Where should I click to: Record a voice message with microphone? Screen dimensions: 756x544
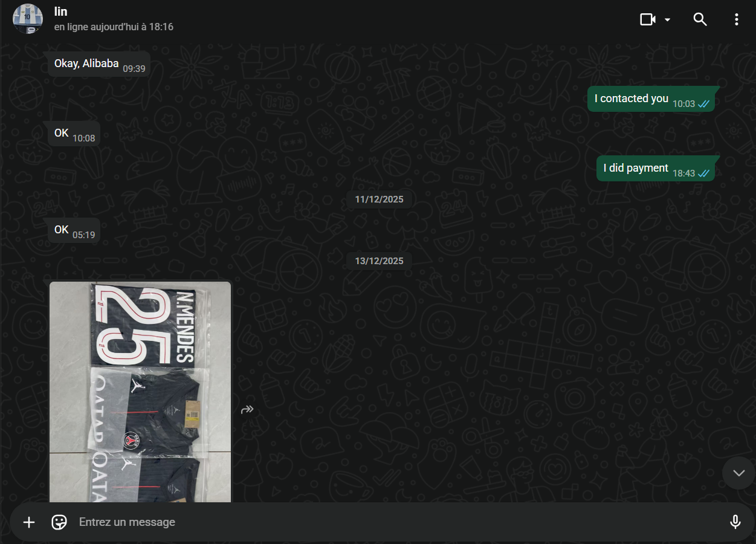735,522
